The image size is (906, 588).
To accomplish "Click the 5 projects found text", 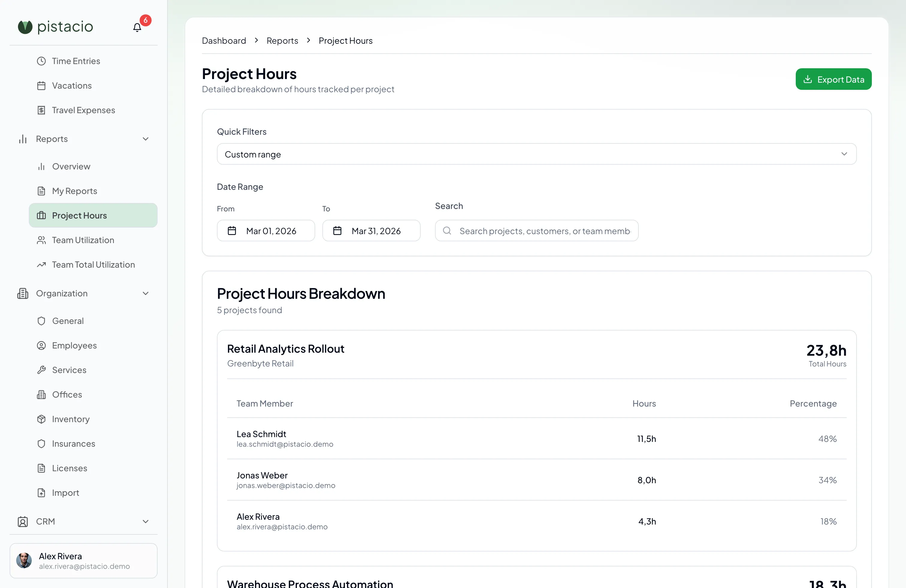I will [x=249, y=310].
